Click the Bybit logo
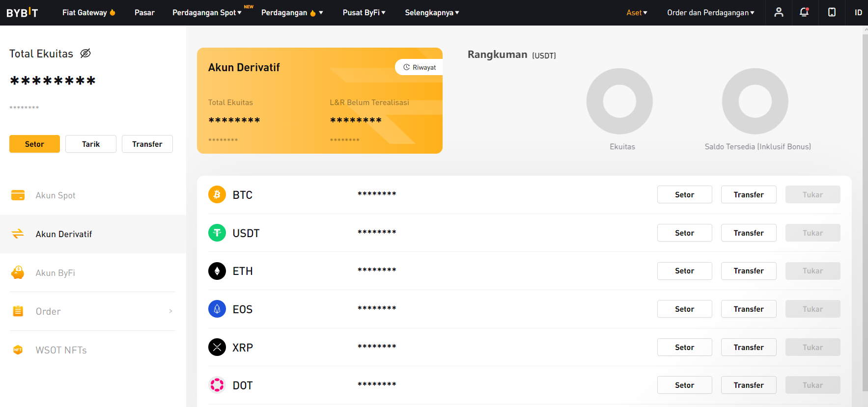The image size is (868, 407). point(22,13)
